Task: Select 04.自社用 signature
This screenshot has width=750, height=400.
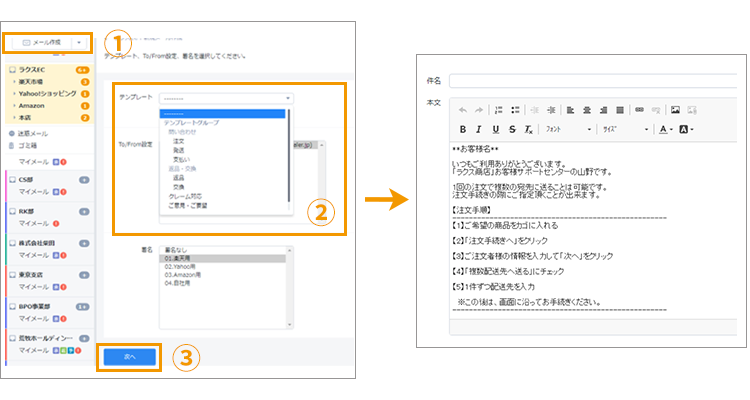Action: tap(177, 283)
